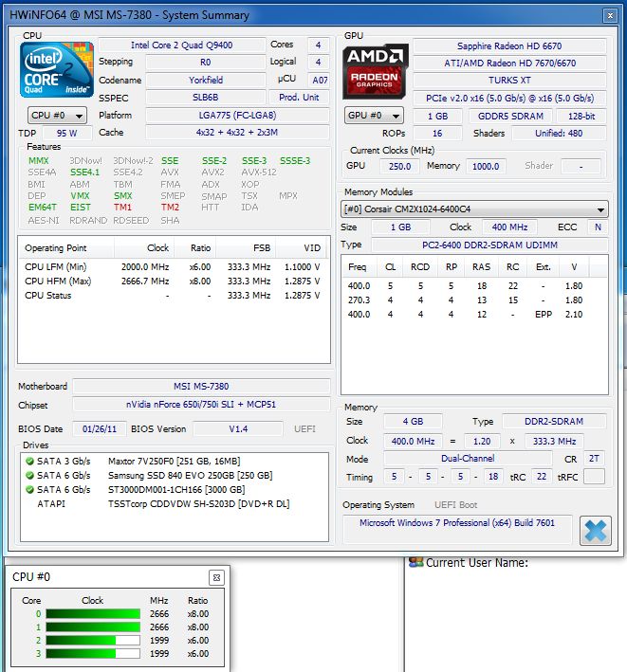The width and height of the screenshot is (627, 672).
Task: Click the nVidia nForce 650i/750i SLI chipset field
Action: [x=201, y=404]
